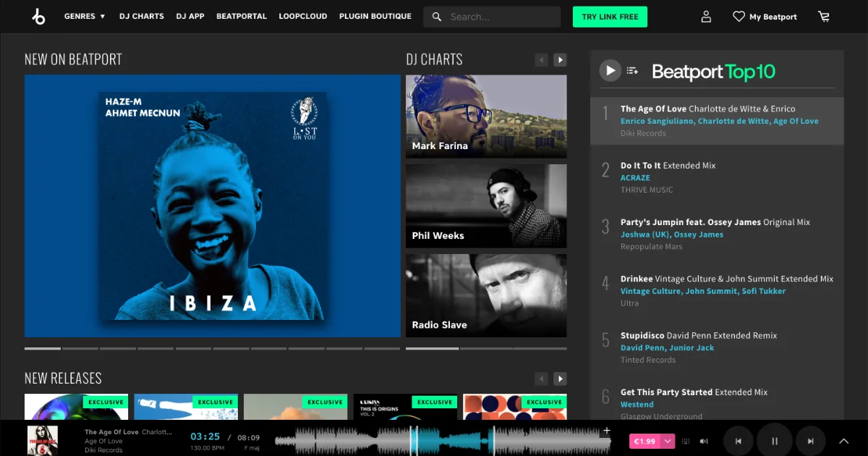Viewport: 868px width, 456px height.
Task: Open My Beatport favorites
Action: (x=765, y=17)
